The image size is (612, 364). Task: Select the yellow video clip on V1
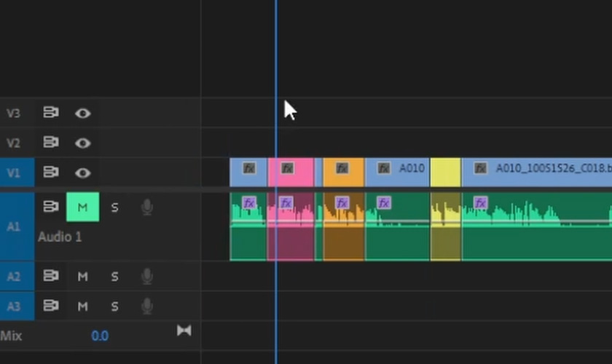pyautogui.click(x=446, y=172)
